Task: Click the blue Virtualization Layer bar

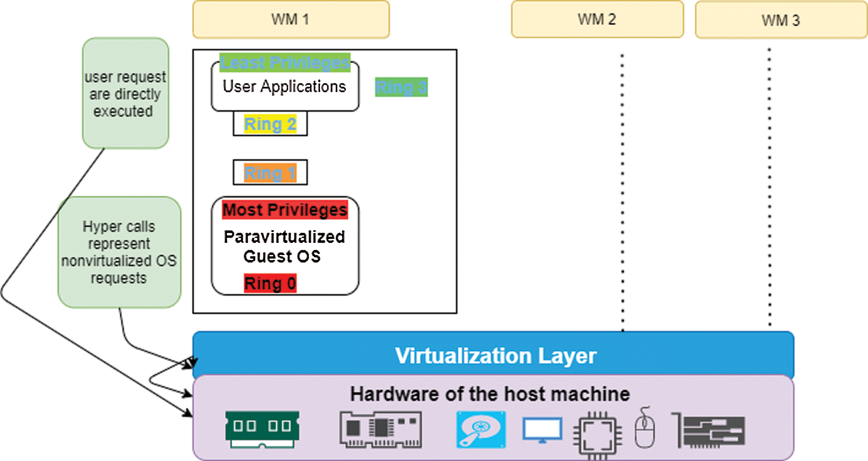Action: (493, 355)
